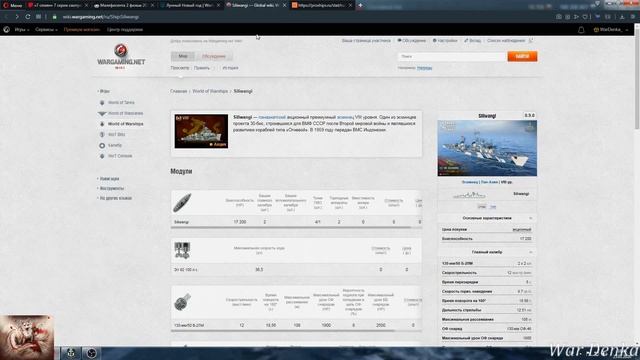Open the Siliwangi flag ship thumbnail

pos(201,131)
